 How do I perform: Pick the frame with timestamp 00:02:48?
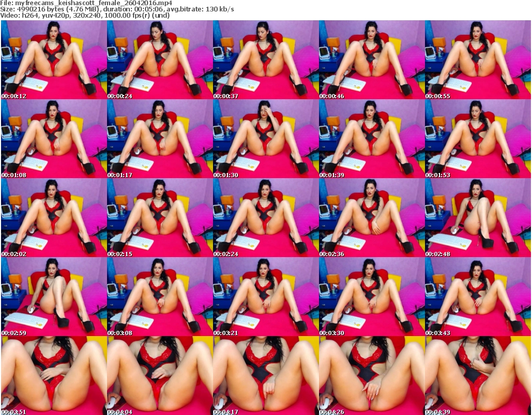click(478, 218)
